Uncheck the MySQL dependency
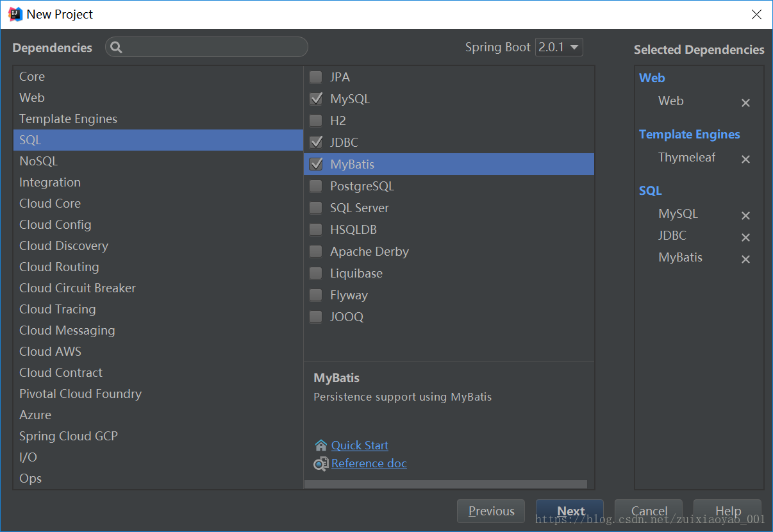Screen dimensions: 773x532 coord(316,99)
